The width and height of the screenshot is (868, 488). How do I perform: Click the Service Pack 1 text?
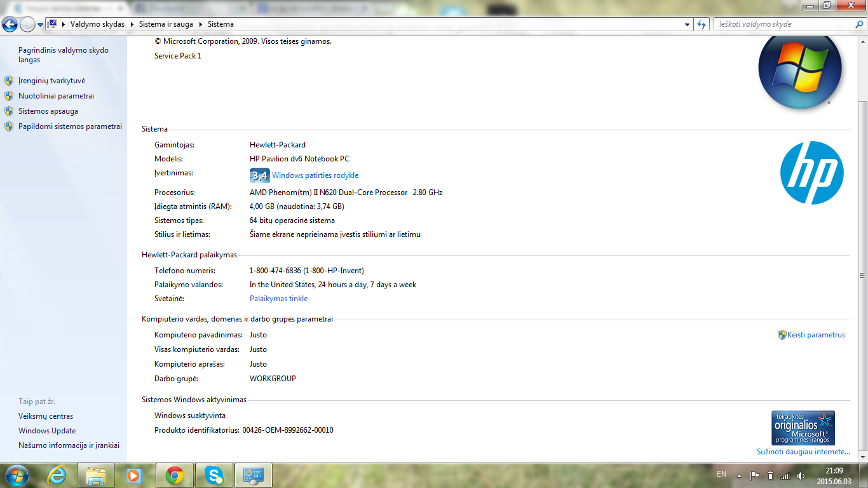click(177, 56)
